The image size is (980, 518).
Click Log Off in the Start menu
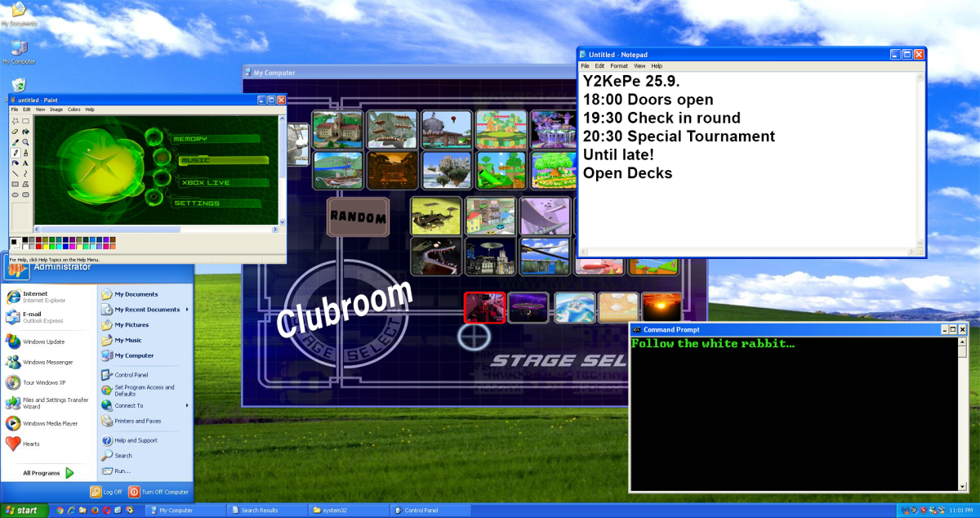coord(106,492)
